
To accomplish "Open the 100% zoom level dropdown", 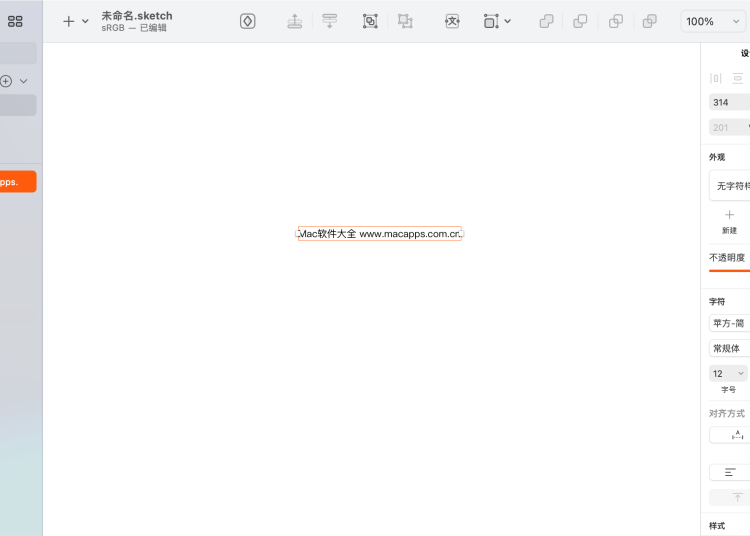I will point(711,21).
